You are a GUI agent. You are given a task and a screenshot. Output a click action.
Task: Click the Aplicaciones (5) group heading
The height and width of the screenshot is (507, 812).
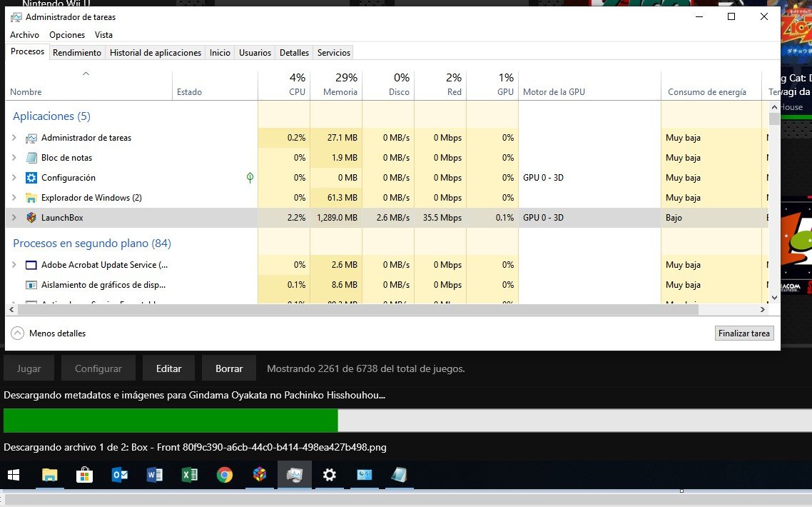click(52, 116)
